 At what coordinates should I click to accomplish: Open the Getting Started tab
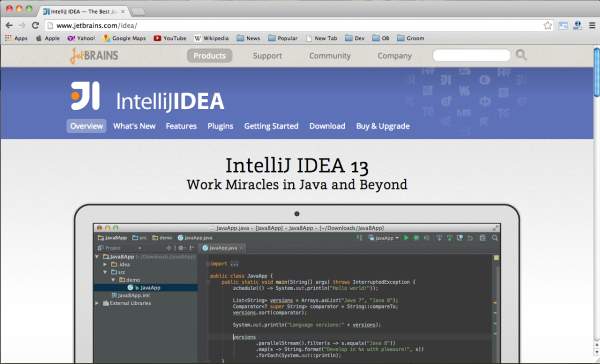(271, 126)
